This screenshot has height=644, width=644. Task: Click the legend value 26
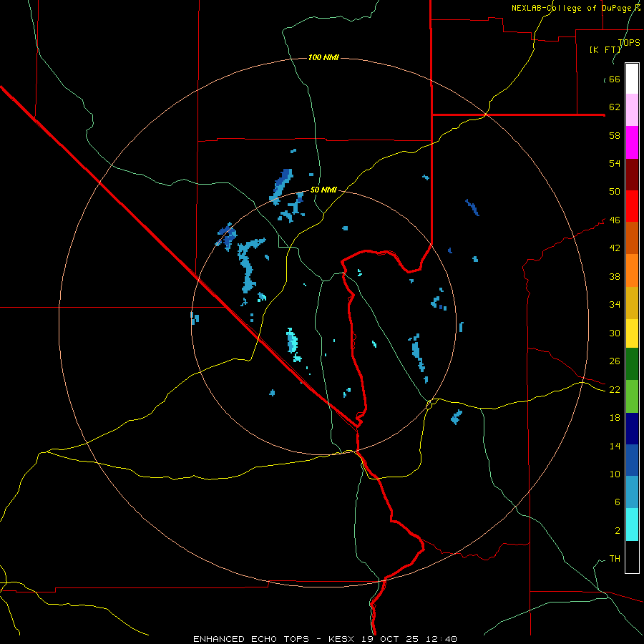point(615,361)
